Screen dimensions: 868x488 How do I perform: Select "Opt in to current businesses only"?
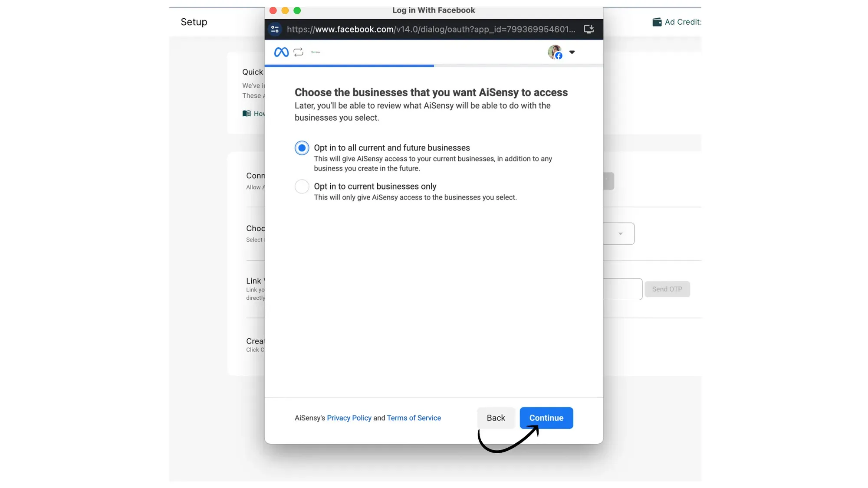coord(302,186)
